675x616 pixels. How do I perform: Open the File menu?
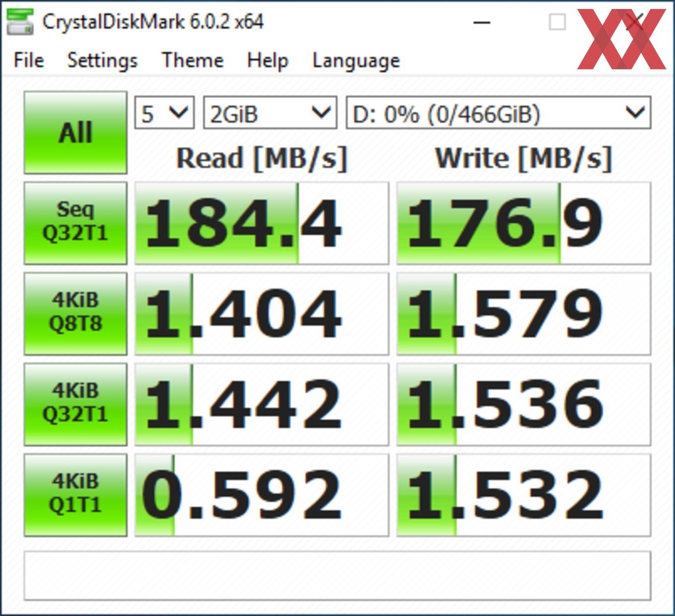tap(29, 61)
